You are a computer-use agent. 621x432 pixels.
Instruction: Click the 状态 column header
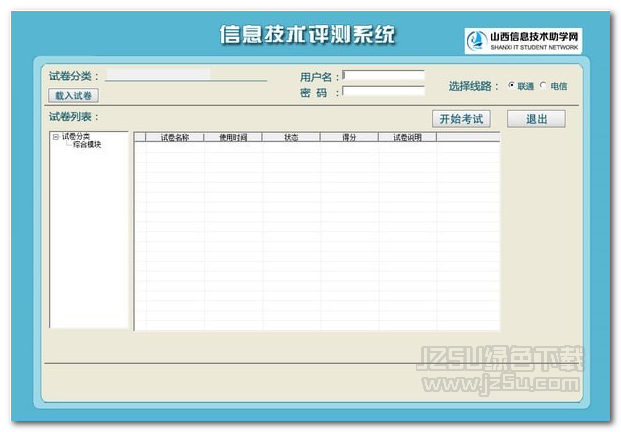pyautogui.click(x=291, y=137)
